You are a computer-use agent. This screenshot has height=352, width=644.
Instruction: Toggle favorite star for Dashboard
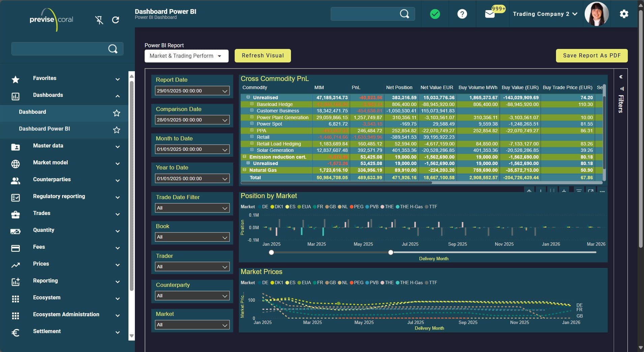[117, 113]
